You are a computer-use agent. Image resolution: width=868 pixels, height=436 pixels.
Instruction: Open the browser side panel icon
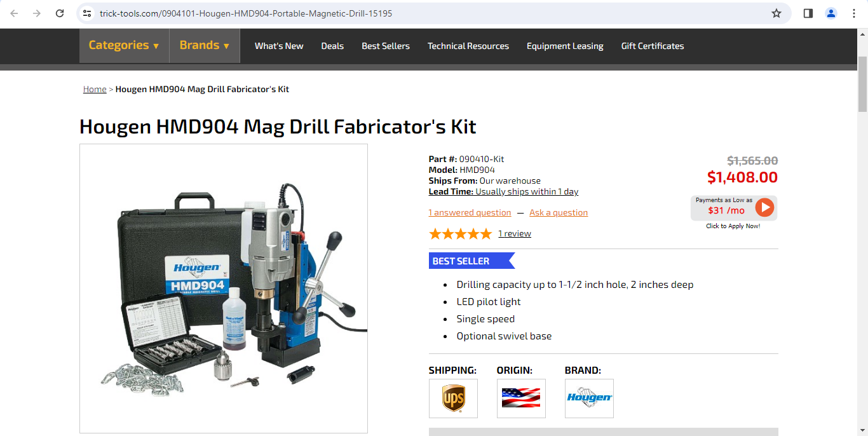tap(808, 13)
